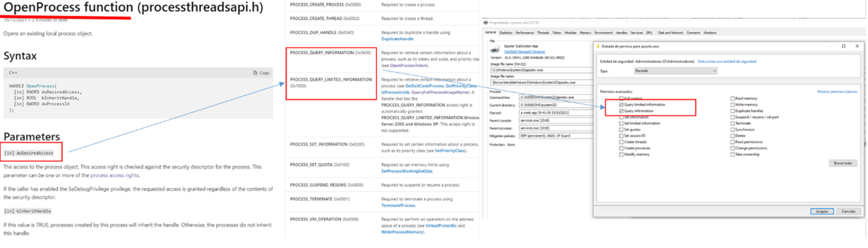Enable Read memory permission
The width and height of the screenshot is (868, 248).
[733, 98]
